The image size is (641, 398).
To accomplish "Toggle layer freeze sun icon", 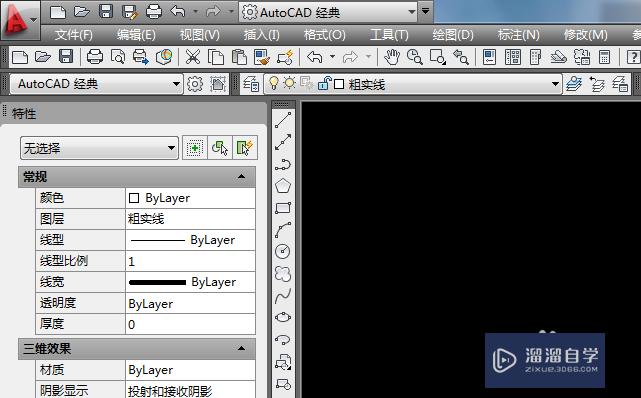I will pos(289,83).
